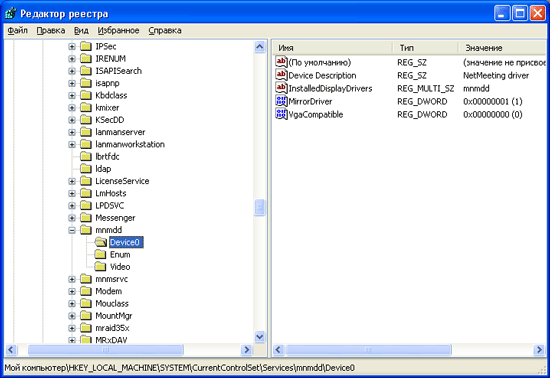Expand the Kbdclass key
550x378 pixels.
click(x=72, y=96)
